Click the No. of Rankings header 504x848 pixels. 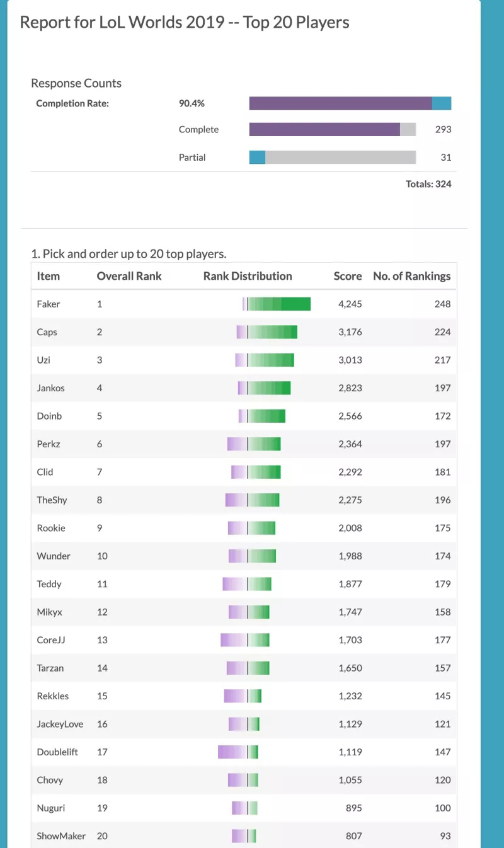411,276
